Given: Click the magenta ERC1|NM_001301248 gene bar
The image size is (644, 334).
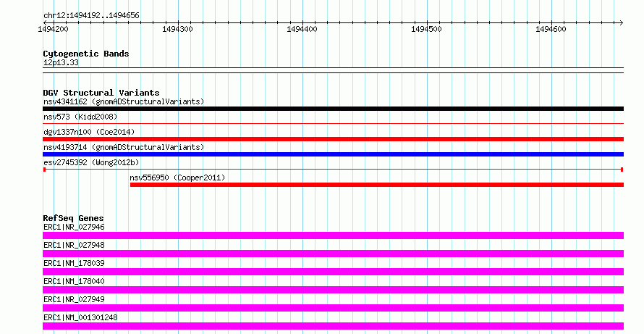Looking at the screenshot, I should (x=333, y=326).
